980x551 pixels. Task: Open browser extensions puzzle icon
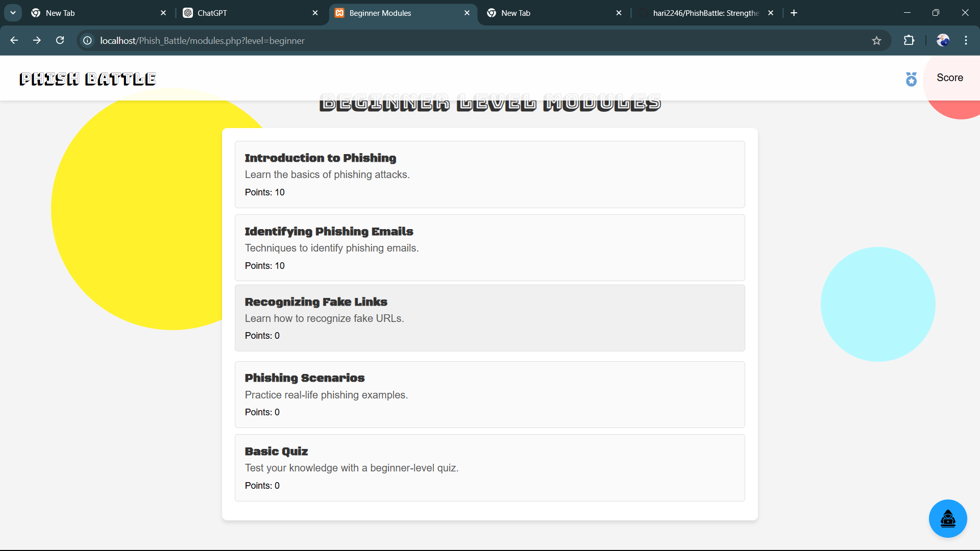(909, 41)
